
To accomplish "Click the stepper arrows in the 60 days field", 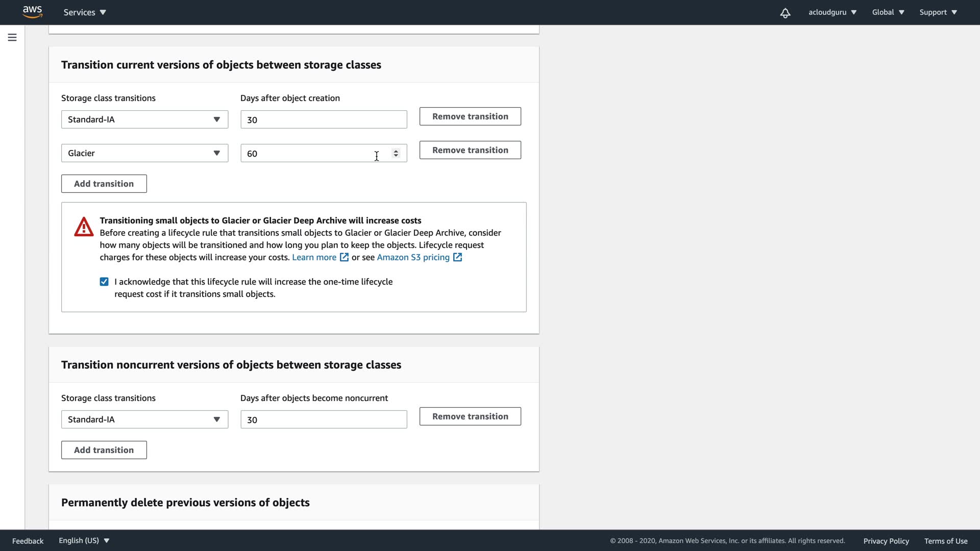I will [396, 153].
